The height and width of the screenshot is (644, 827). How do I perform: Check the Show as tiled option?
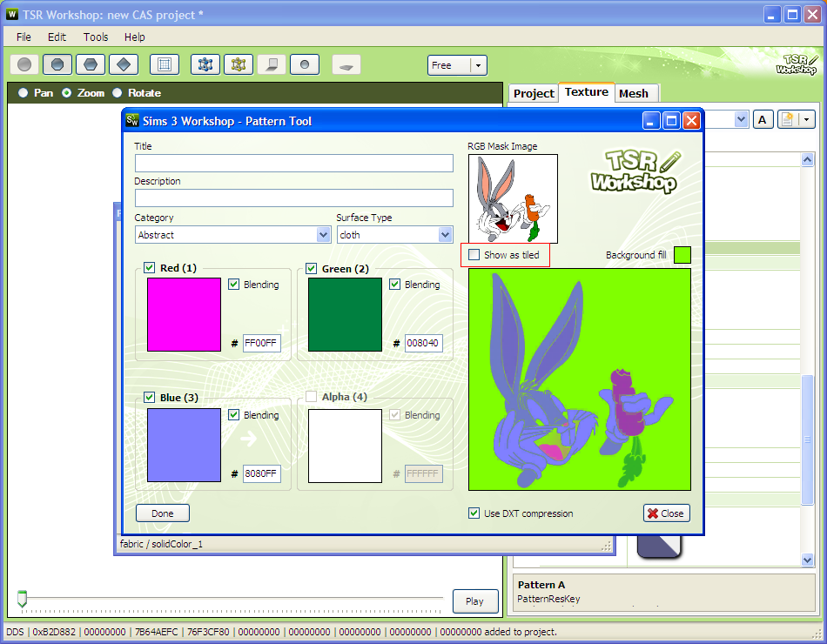pos(474,255)
